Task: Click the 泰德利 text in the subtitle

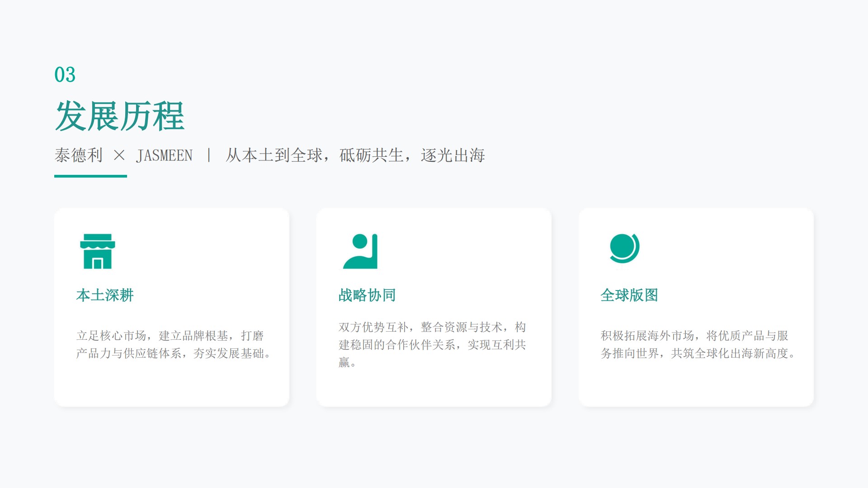Action: point(79,155)
